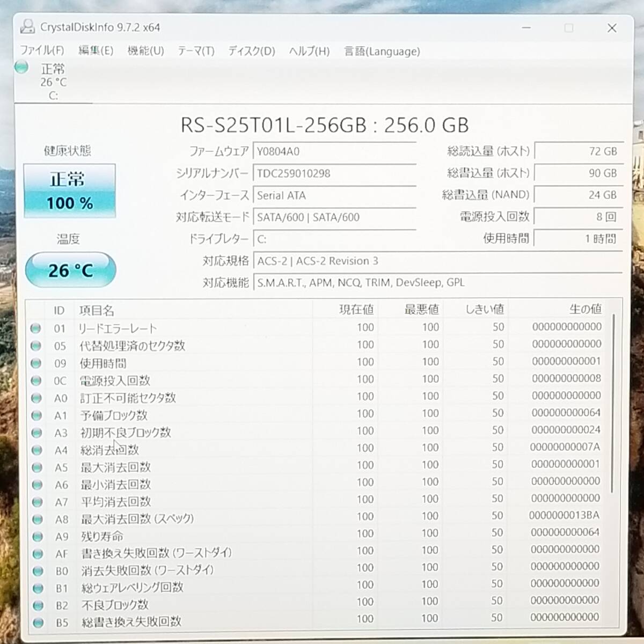Click the serial number field TDC259010298

[x=334, y=173]
